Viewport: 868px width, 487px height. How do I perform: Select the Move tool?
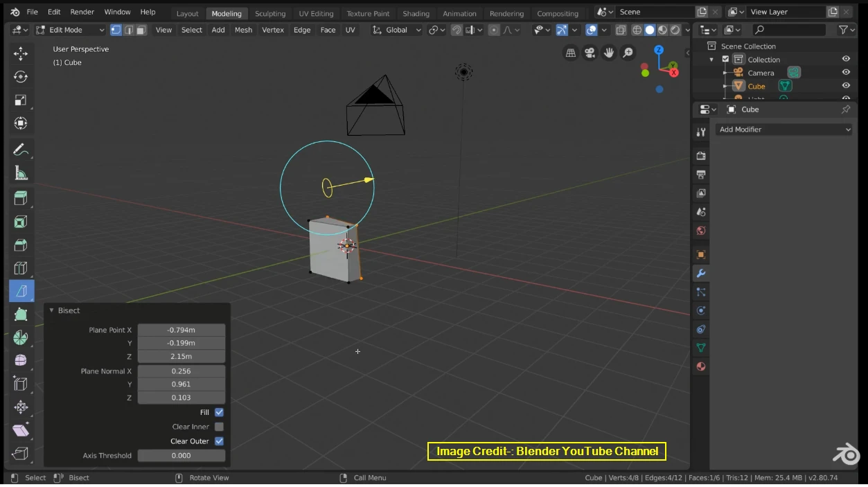click(x=21, y=54)
